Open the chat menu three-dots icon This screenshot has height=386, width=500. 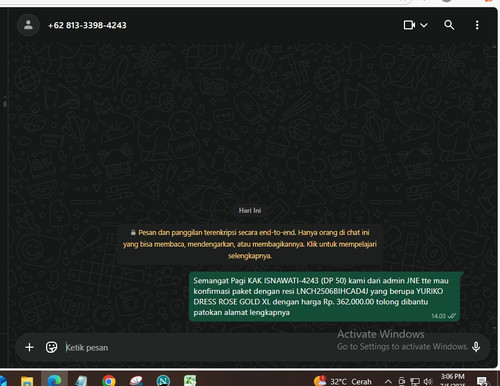coord(477,25)
